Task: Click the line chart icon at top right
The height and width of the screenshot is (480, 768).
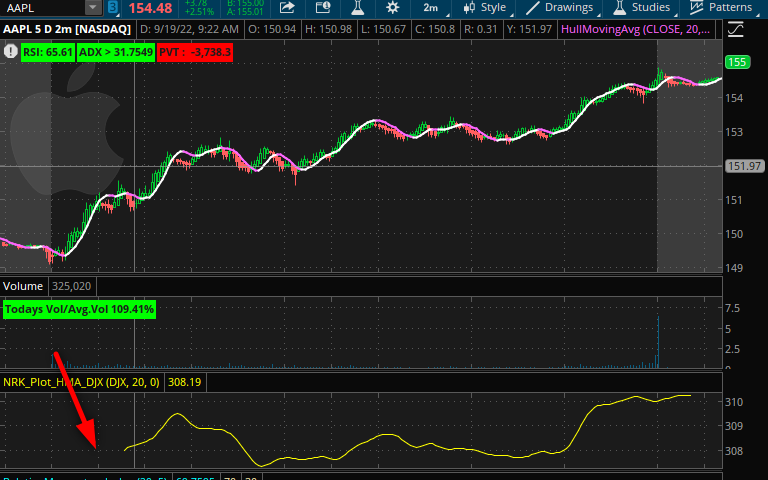Action: [x=736, y=30]
